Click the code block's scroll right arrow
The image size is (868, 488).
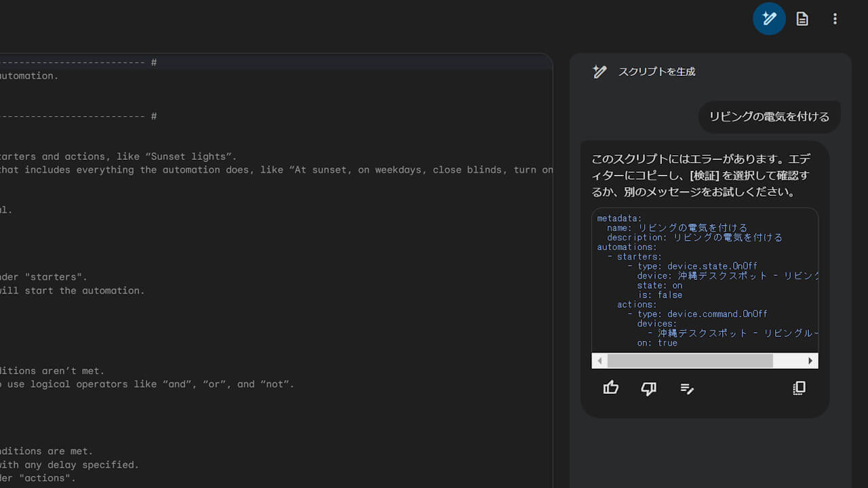tap(810, 361)
